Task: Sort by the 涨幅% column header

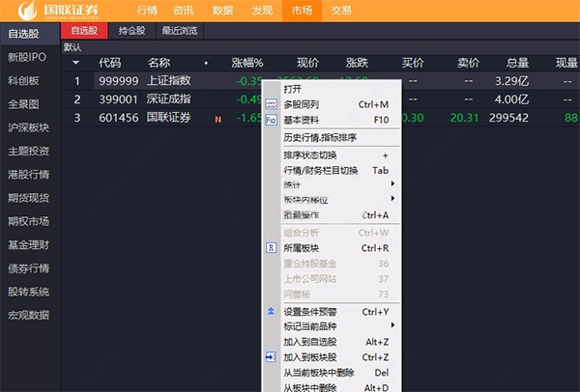Action: click(247, 63)
